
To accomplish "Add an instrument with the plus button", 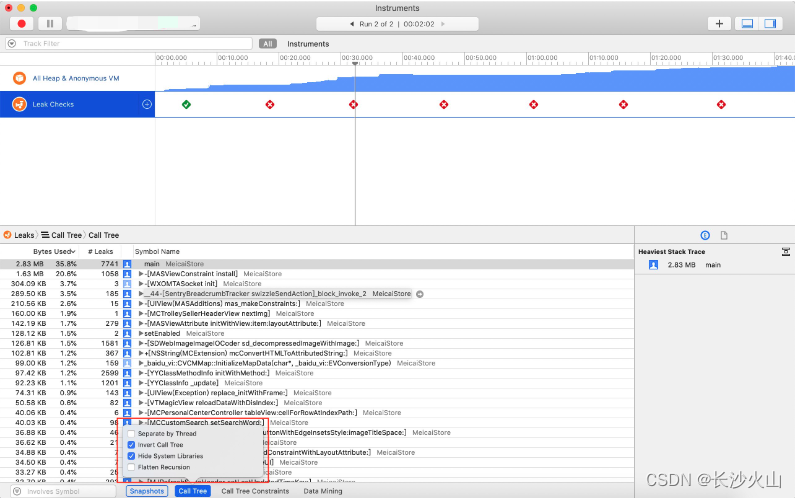I will (x=719, y=23).
